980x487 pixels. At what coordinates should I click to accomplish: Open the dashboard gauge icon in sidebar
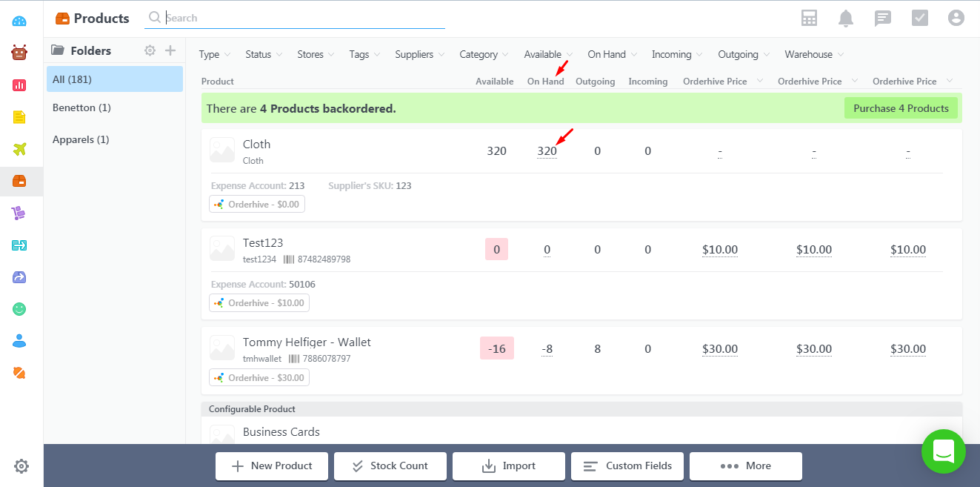click(20, 21)
